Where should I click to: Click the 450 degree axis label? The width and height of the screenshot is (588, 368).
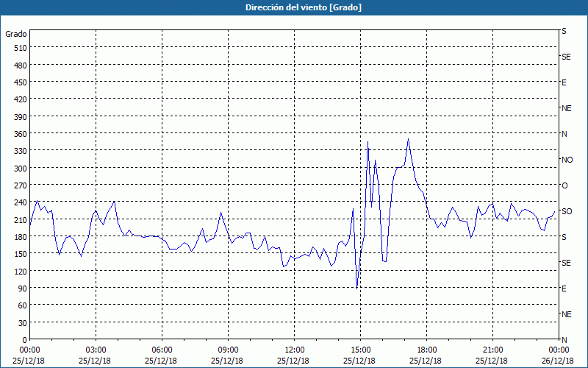[21, 82]
